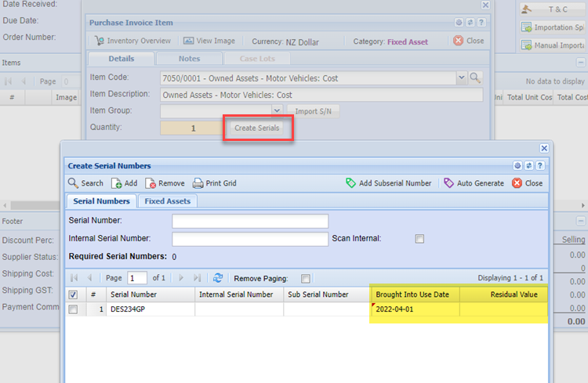Open Inventory Overview
This screenshot has width=588, height=383.
click(x=132, y=41)
